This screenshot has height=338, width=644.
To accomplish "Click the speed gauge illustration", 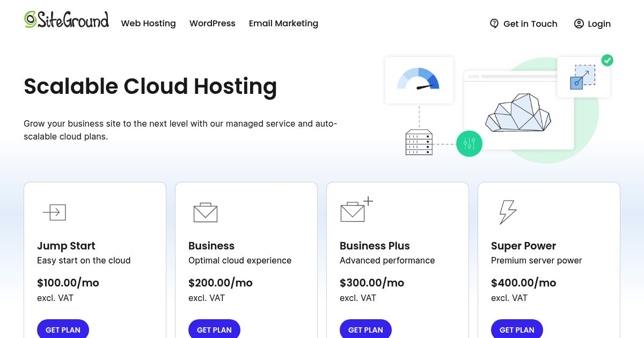I will point(419,79).
